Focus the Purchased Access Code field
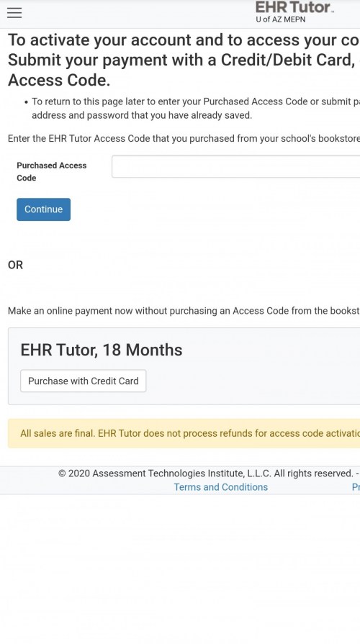360x644 pixels. point(236,166)
